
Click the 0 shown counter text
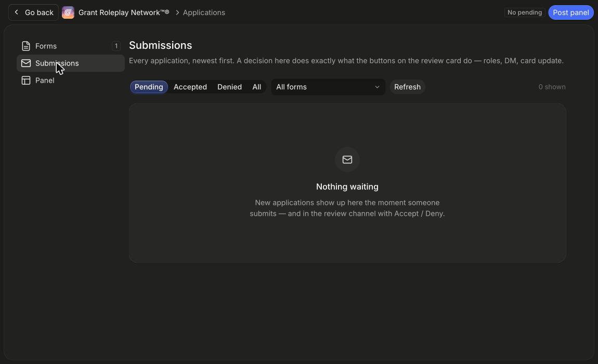click(552, 87)
